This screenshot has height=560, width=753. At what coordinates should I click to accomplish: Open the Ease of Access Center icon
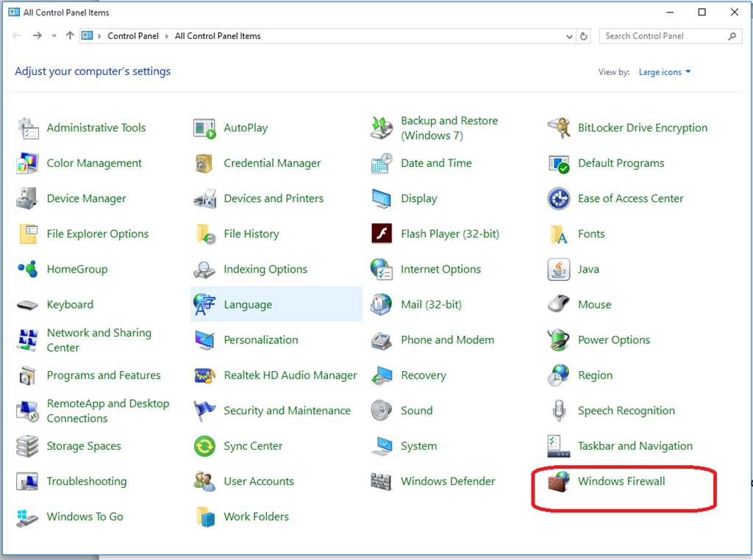[x=559, y=198]
